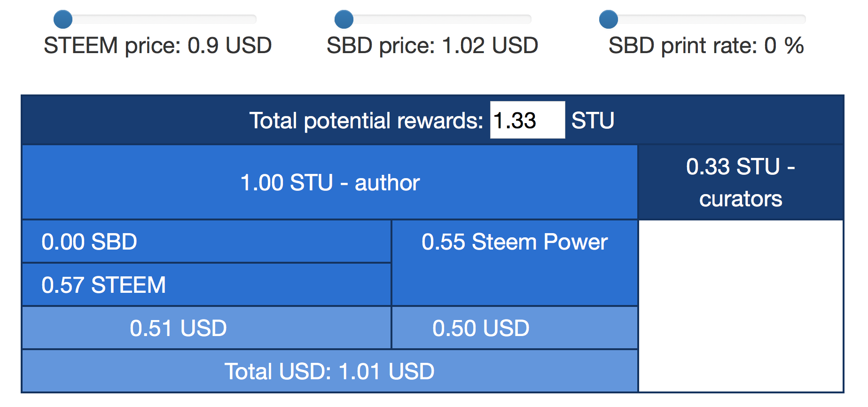Click the SBD print rate slider handle
868x407 pixels.
coord(609,20)
